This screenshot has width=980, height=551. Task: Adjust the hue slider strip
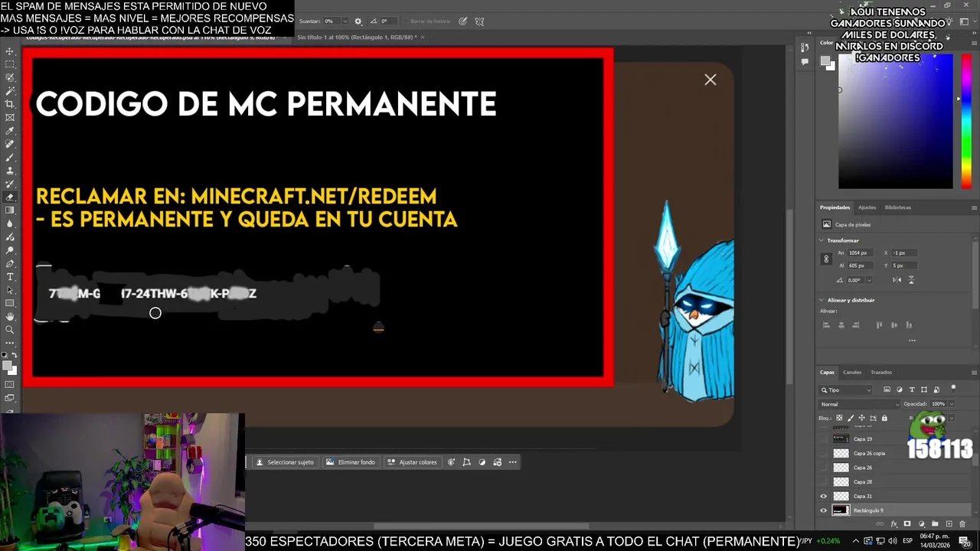[966, 121]
